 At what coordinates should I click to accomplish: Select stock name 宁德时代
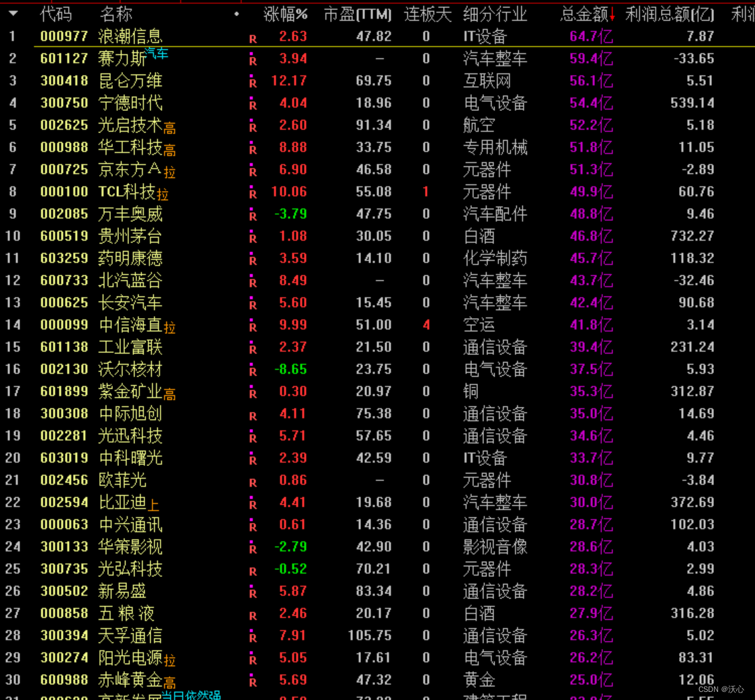(x=130, y=103)
